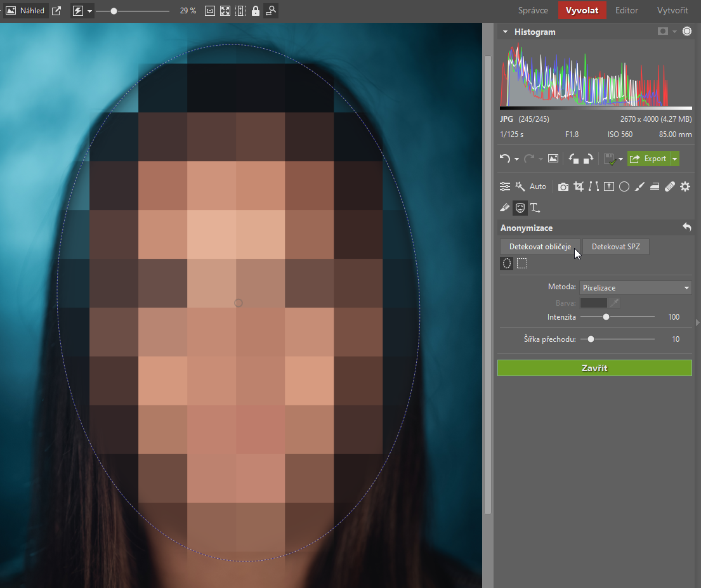
Task: Click the green Zavřít button
Action: [594, 368]
